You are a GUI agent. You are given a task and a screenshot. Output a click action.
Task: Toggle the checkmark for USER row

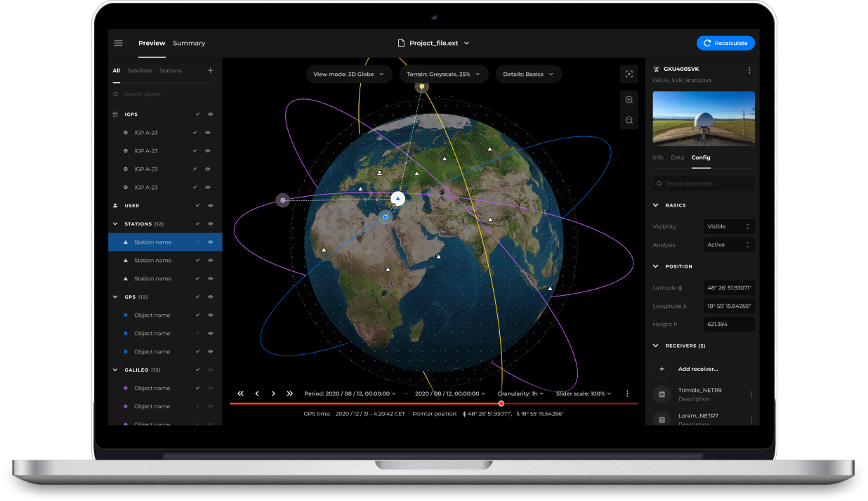click(x=197, y=206)
